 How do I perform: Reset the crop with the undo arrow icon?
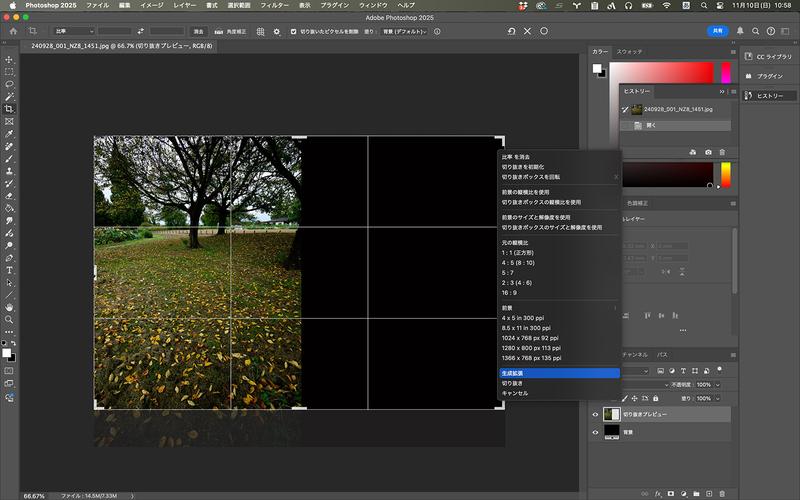click(x=511, y=31)
